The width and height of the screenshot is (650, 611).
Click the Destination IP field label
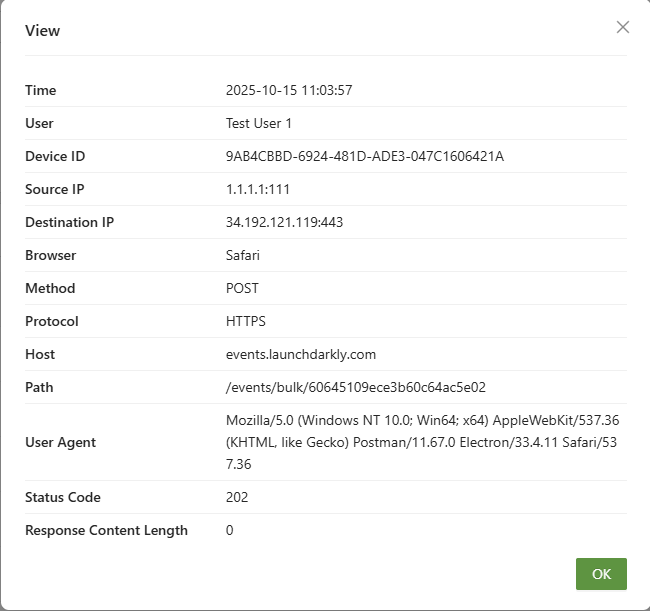tap(69, 222)
